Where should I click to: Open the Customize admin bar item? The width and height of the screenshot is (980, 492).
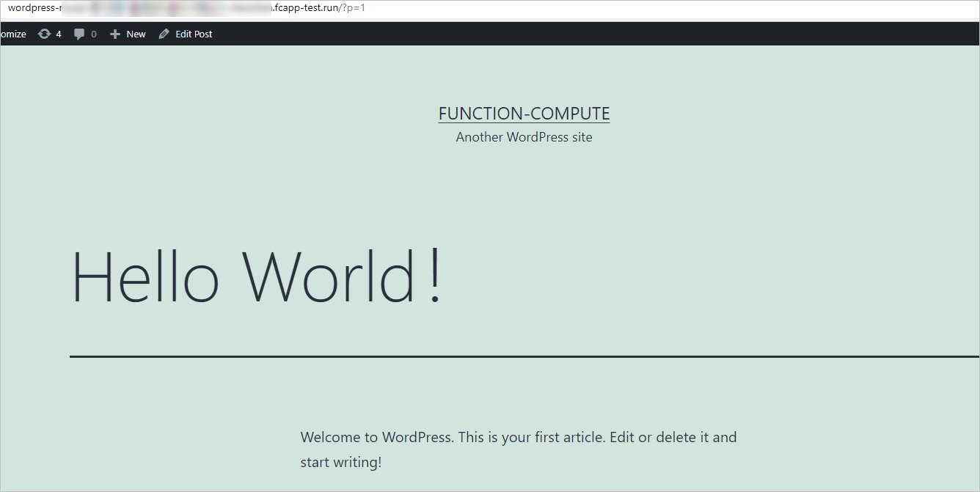(13, 34)
